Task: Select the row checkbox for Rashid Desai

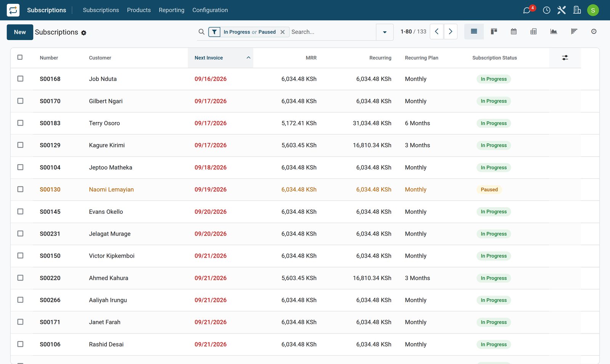Action: (20, 344)
